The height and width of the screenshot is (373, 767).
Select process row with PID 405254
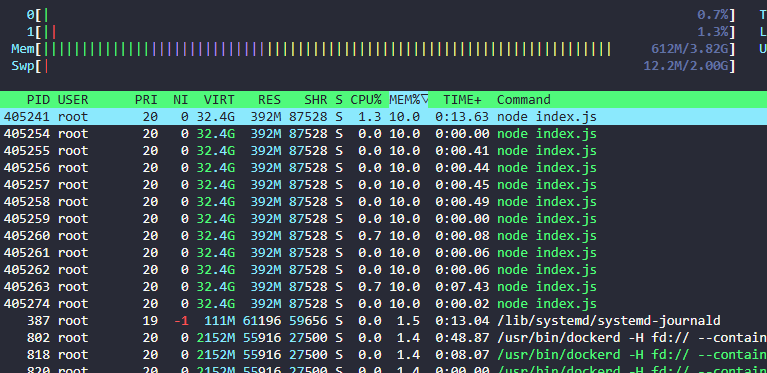pyautogui.click(x=384, y=134)
